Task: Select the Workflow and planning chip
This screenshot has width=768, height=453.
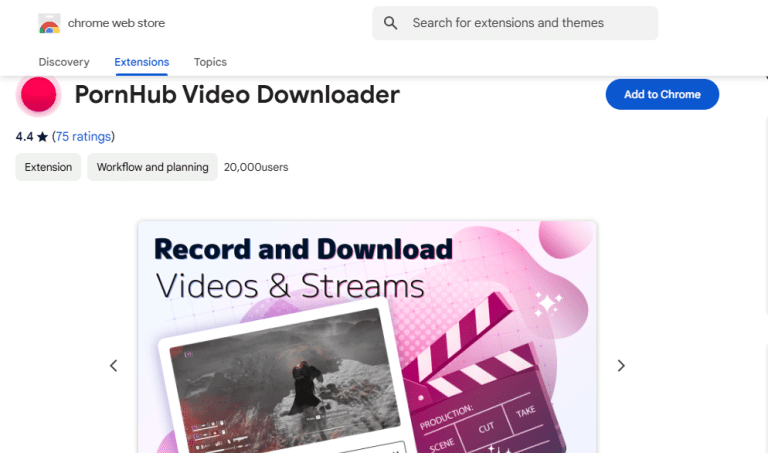Action: (x=152, y=167)
